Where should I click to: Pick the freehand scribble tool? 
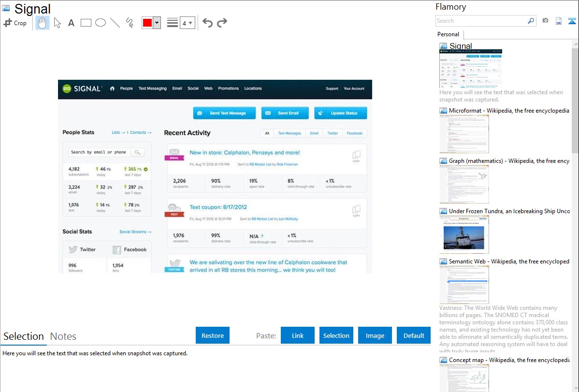tap(130, 23)
